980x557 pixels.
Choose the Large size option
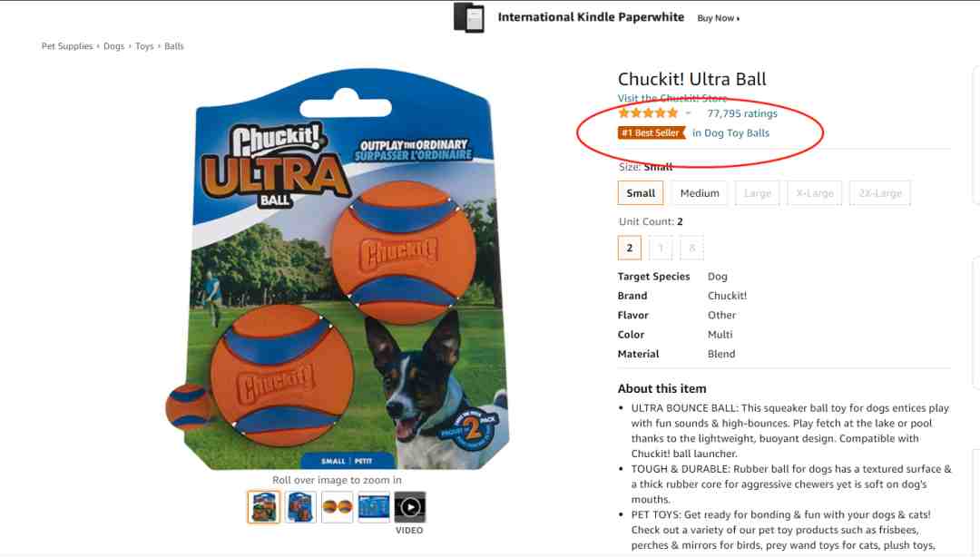click(758, 193)
